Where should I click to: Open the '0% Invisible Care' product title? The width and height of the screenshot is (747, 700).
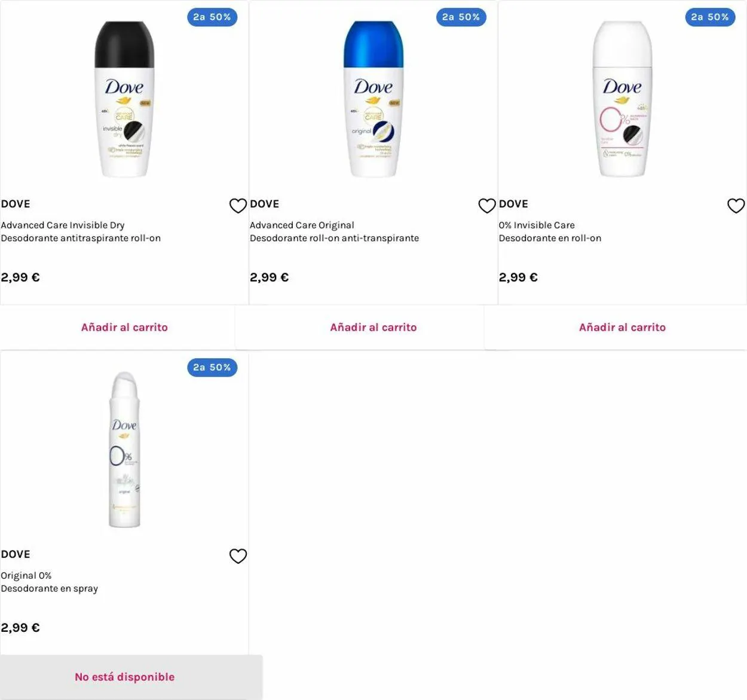click(537, 225)
